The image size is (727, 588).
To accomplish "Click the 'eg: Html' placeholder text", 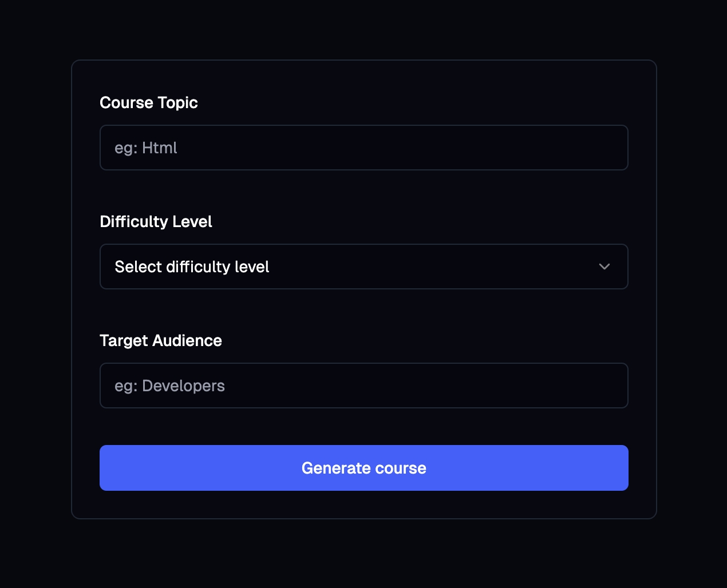I will [146, 148].
